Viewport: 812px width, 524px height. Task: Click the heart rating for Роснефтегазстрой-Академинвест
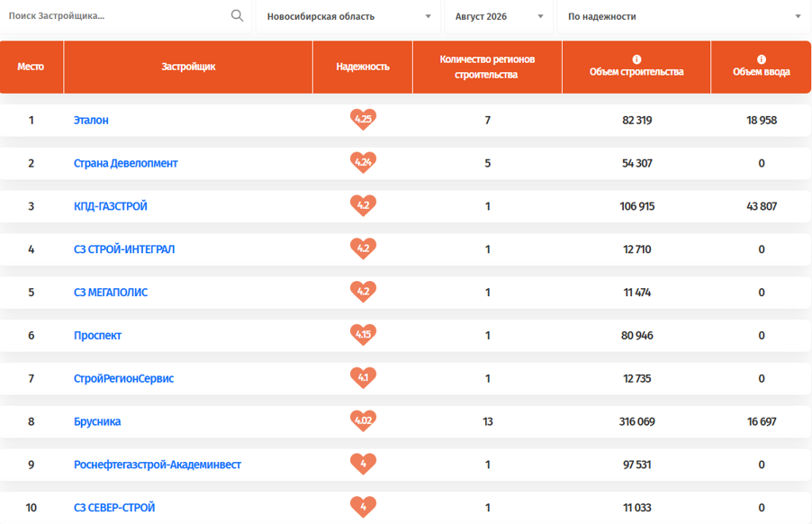pos(363,464)
